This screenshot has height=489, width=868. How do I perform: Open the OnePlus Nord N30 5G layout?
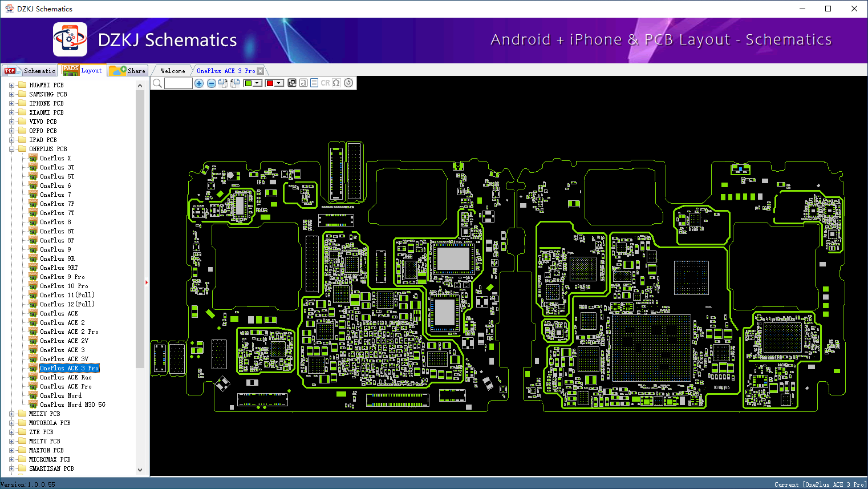click(x=72, y=405)
